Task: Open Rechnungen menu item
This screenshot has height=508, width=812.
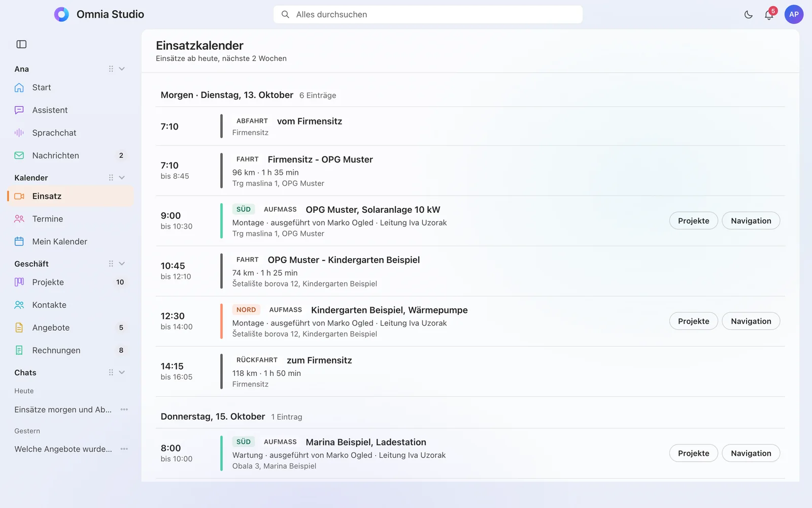Action: 71,350
